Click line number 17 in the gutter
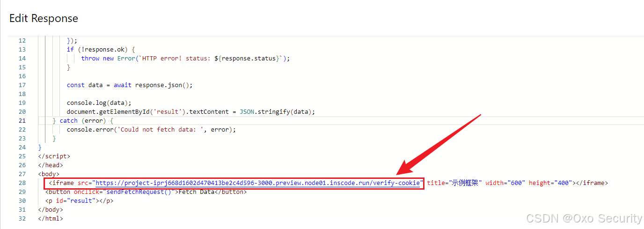This screenshot has width=644, height=229. tap(22, 85)
